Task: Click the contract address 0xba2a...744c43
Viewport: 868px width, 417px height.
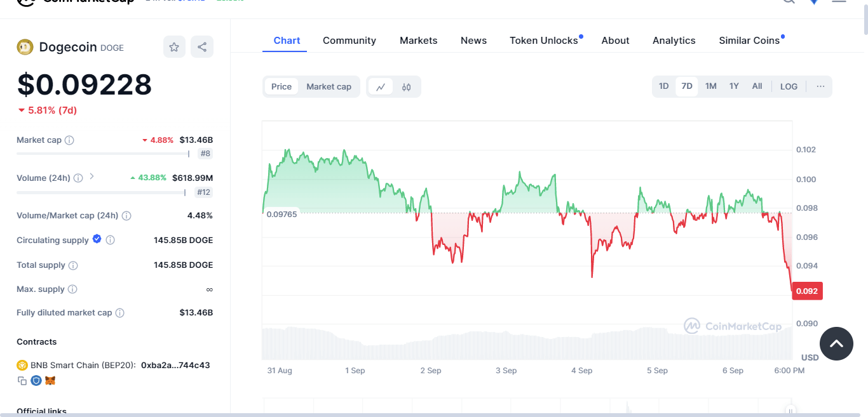Action: point(175,366)
